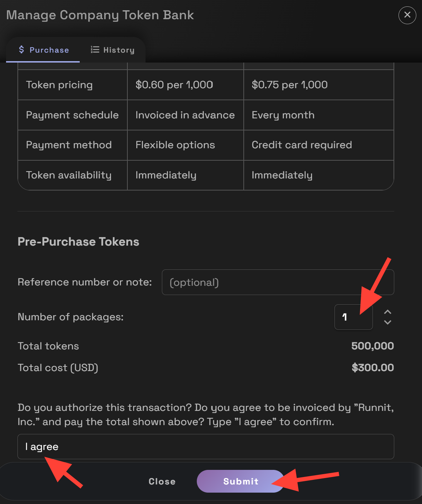Click the Close button at the bottom

tap(162, 481)
